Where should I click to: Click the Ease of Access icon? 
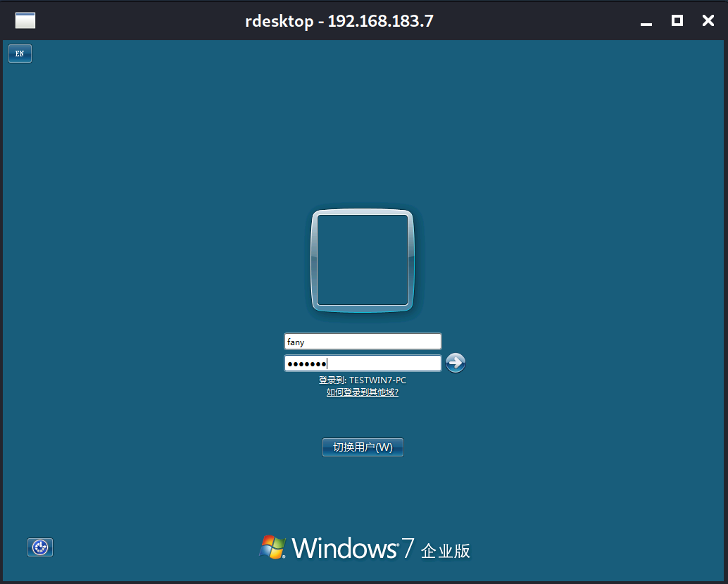tap(39, 547)
